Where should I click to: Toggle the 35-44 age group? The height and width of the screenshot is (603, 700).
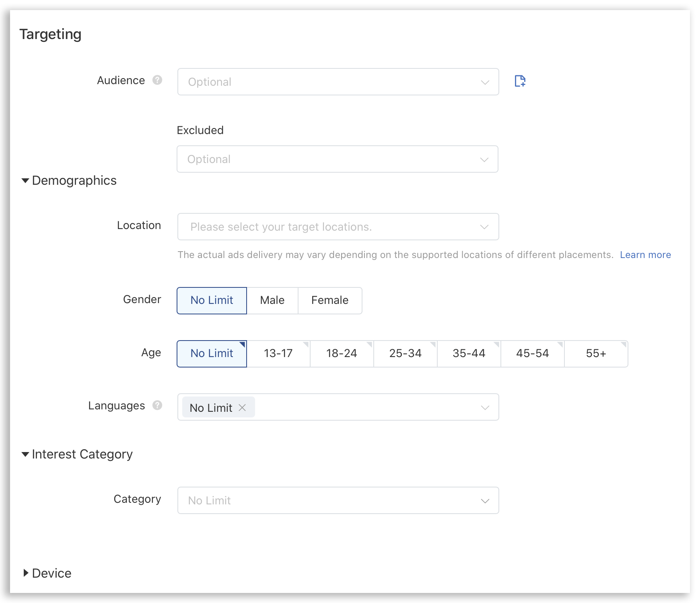pos(469,353)
